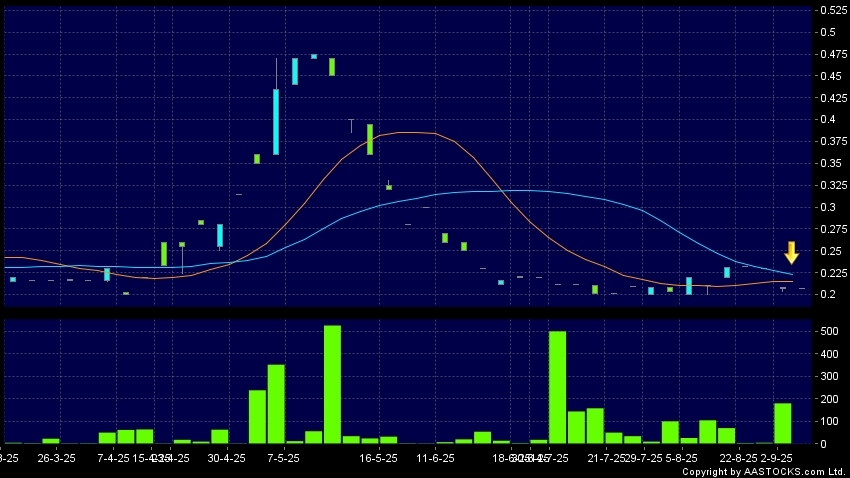Select the volume bar reaching 500 near 18-6-25
The height and width of the screenshot is (478, 850).
pyautogui.click(x=557, y=387)
